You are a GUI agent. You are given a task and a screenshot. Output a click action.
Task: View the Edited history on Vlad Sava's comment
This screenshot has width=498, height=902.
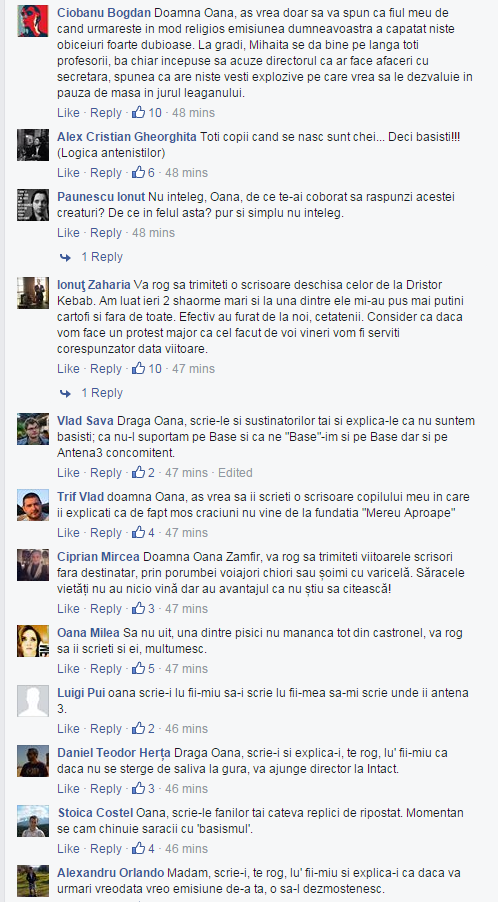[x=235, y=473]
